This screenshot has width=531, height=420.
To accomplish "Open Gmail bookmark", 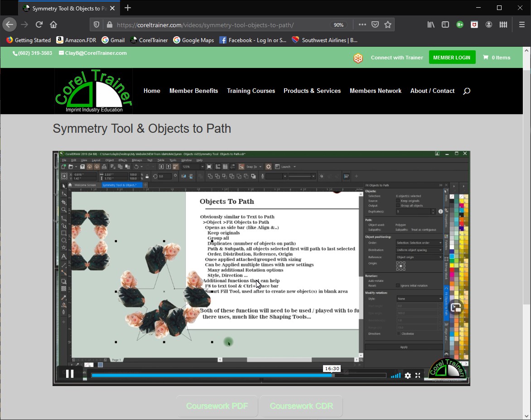I will (x=113, y=40).
